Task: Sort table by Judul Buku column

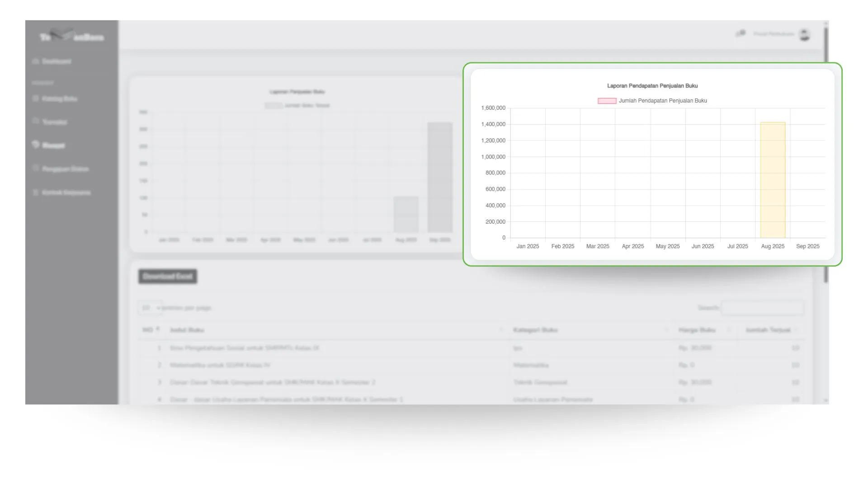Action: pyautogui.click(x=187, y=330)
